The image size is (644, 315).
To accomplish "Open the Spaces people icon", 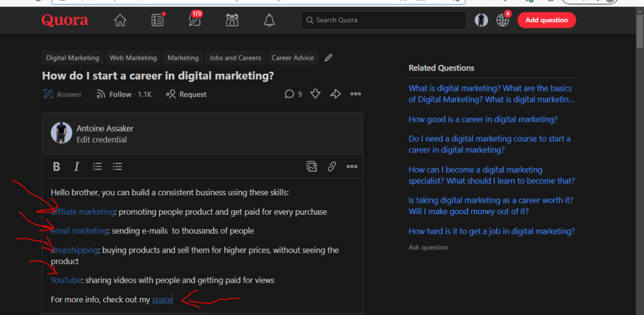I will point(232,20).
